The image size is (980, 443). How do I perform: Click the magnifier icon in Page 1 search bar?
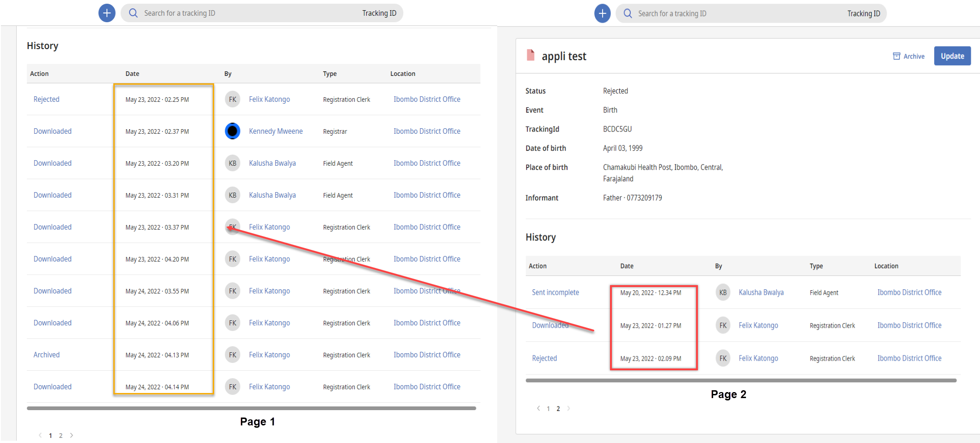click(133, 13)
